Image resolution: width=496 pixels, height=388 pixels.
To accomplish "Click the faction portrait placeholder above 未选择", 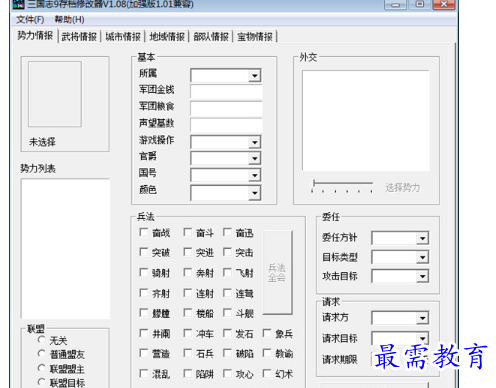I will [55, 94].
